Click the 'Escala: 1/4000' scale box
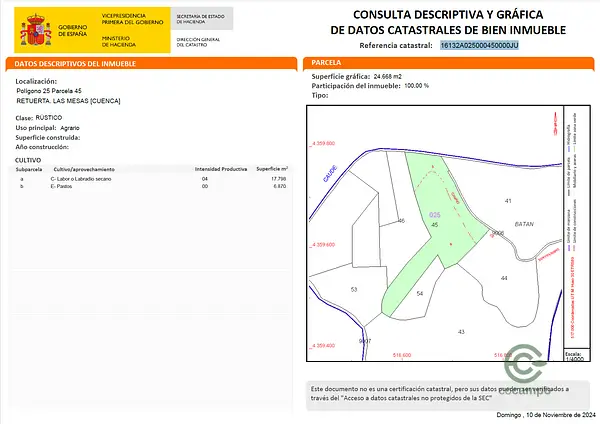Image resolution: width=600 pixels, height=424 pixels. point(577,356)
